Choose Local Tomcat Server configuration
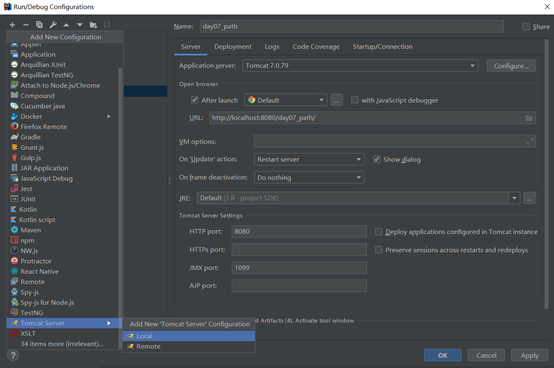Image resolution: width=554 pixels, height=368 pixels. (x=189, y=336)
